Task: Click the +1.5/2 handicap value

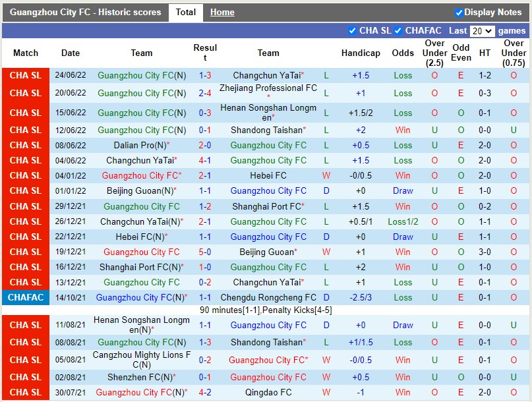Action: (x=361, y=113)
